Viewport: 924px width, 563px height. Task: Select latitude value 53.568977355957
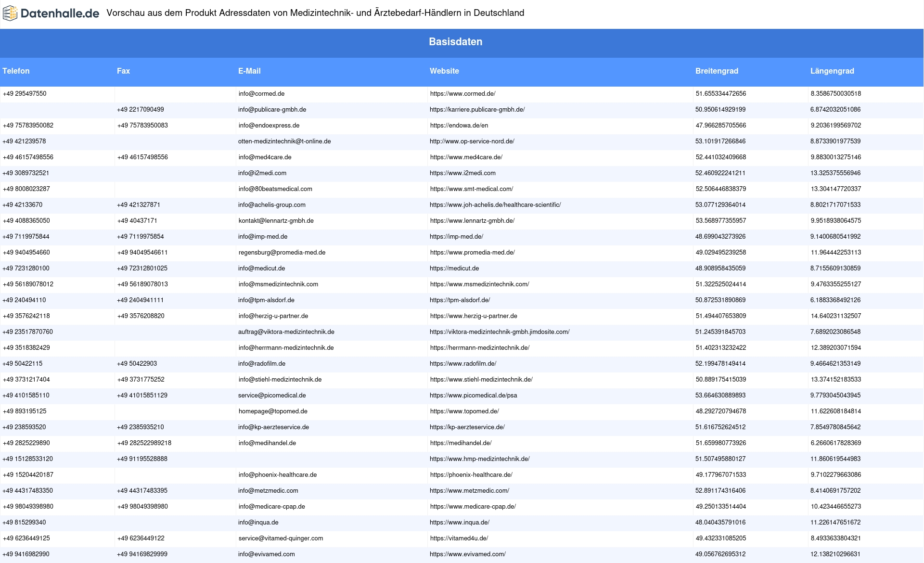pos(721,221)
